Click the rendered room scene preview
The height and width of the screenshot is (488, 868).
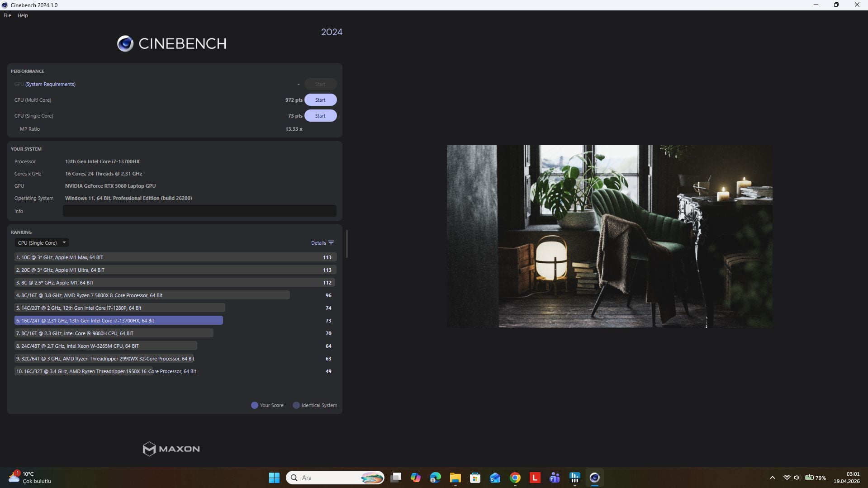pyautogui.click(x=609, y=236)
